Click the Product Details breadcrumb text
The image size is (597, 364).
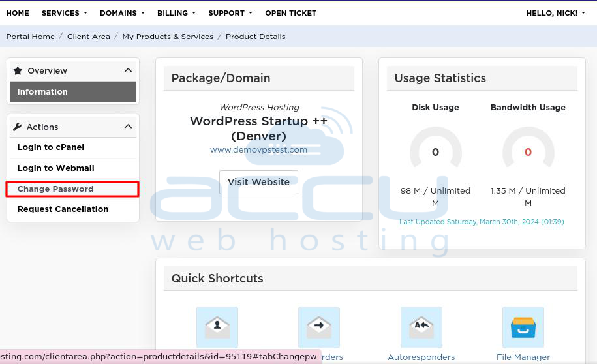(256, 37)
